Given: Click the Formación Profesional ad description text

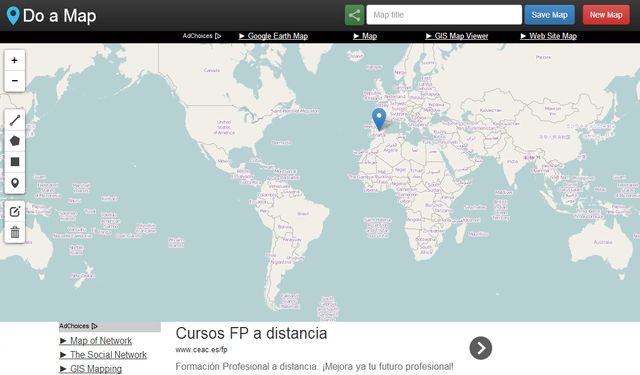Looking at the screenshot, I should (x=314, y=366).
